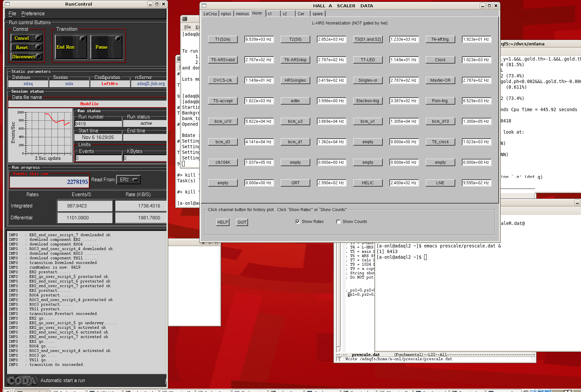The width and height of the screenshot is (581, 392).
Task: Click the T8_clock channel button
Action: click(x=440, y=142)
